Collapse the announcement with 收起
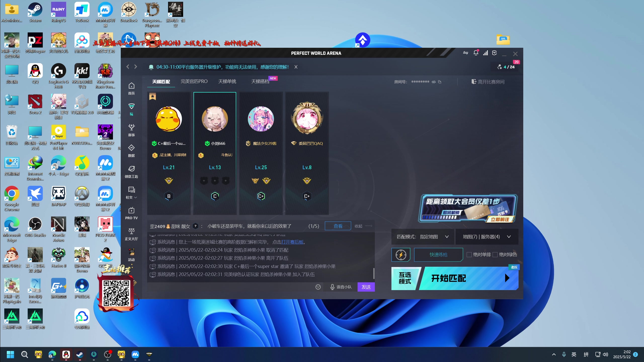The image size is (644, 362). point(363,226)
